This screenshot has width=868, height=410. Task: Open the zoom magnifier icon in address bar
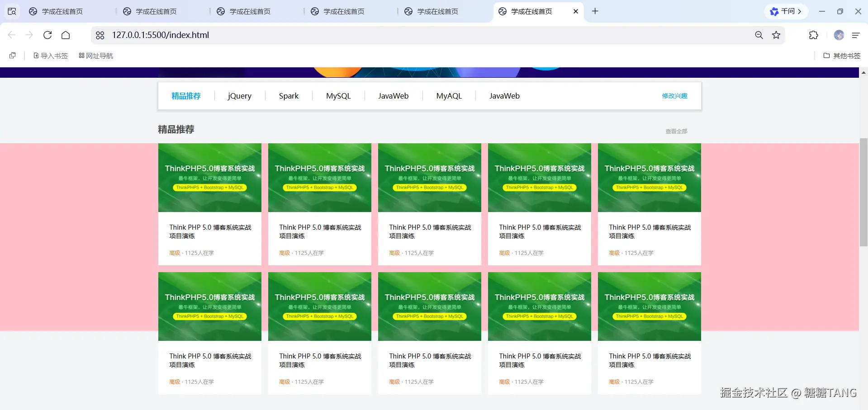pyautogui.click(x=759, y=35)
